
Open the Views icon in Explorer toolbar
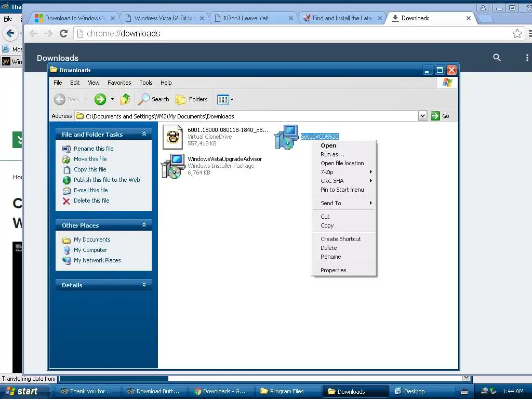pyautogui.click(x=223, y=100)
